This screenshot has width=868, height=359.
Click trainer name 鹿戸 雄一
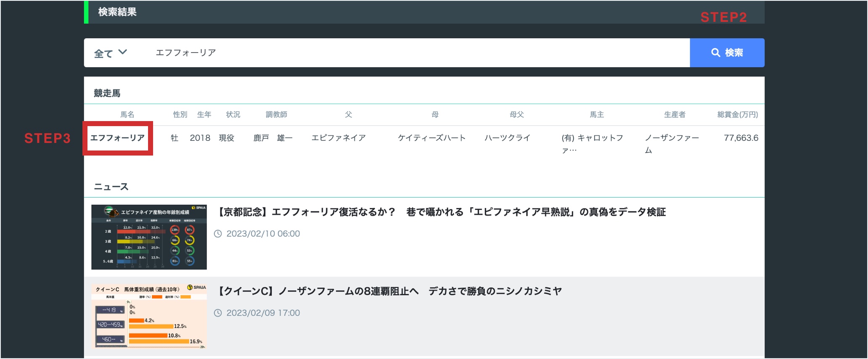[x=273, y=138]
